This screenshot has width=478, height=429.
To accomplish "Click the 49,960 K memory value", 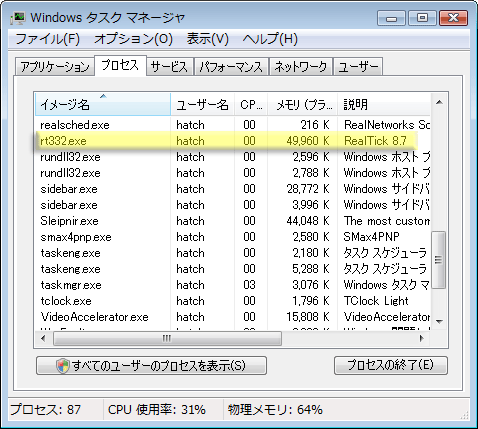I will 308,141.
